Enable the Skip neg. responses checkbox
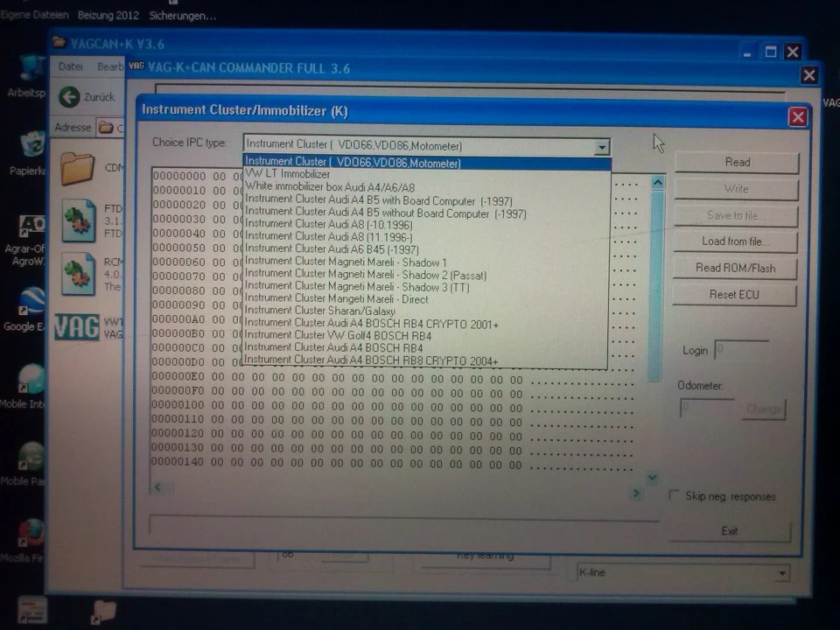This screenshot has width=840, height=630. point(675,494)
